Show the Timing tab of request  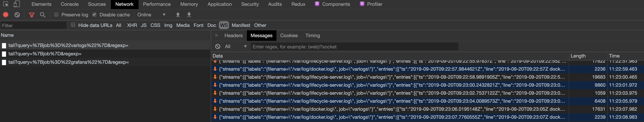[x=313, y=36]
